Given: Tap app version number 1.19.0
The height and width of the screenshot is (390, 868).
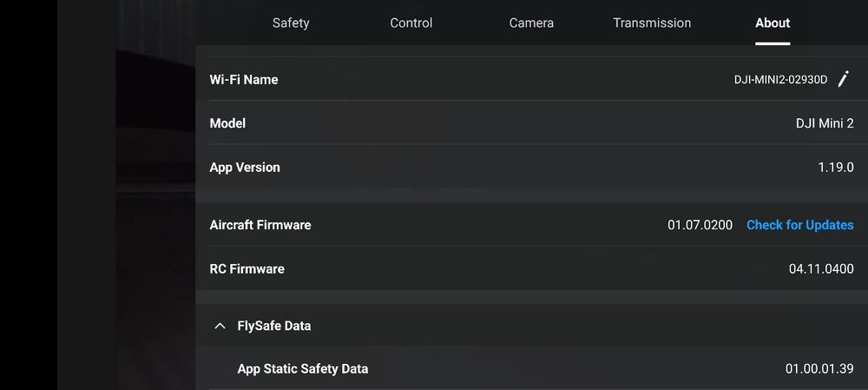Looking at the screenshot, I should click(836, 167).
